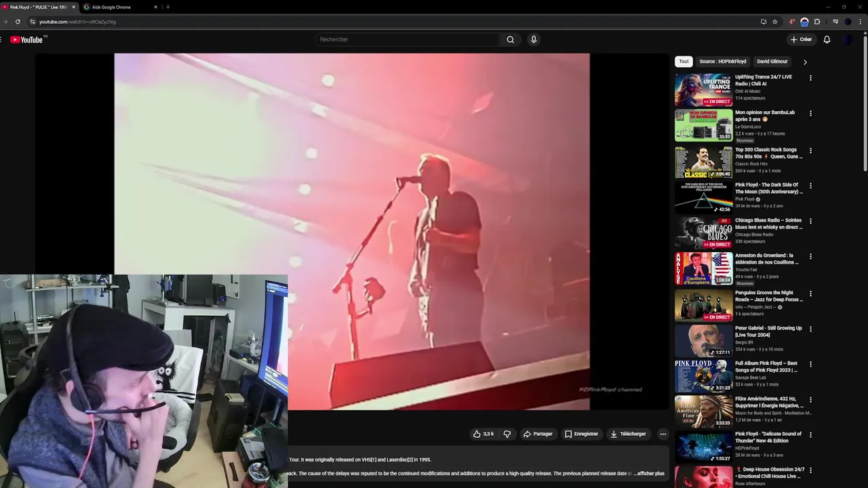Open options for Delicate Sound of Thunder video
The image size is (868, 488).
tap(810, 434)
